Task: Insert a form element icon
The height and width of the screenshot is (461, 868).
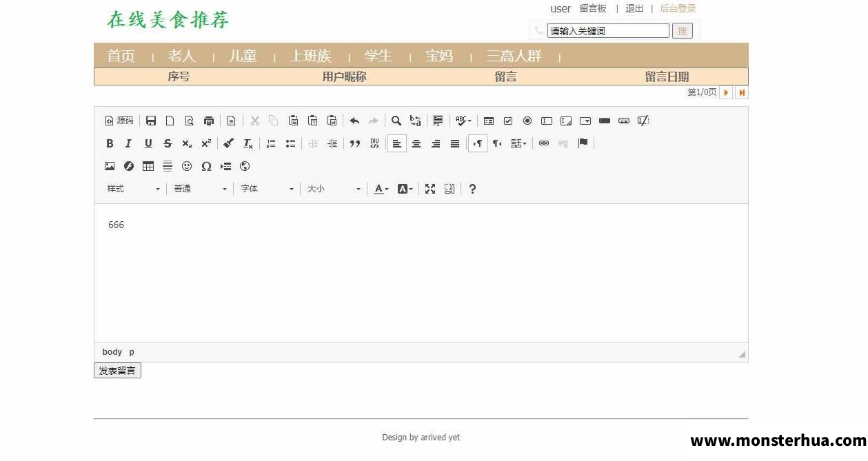Action: (489, 121)
